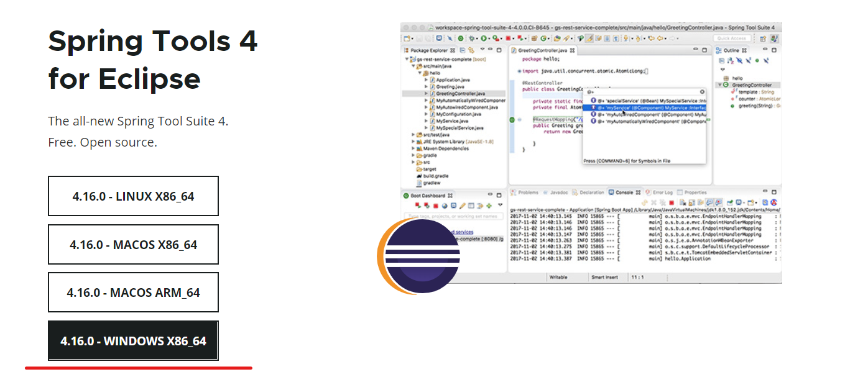Open the Javadoc tab in IDE screenshot
This screenshot has width=868, height=377.
tap(554, 193)
